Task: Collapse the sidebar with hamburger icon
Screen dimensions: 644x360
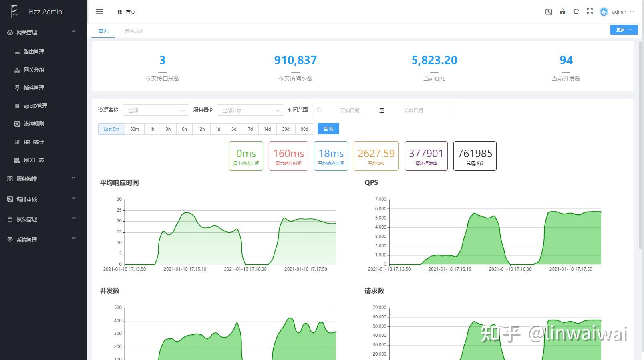Action: pyautogui.click(x=99, y=12)
